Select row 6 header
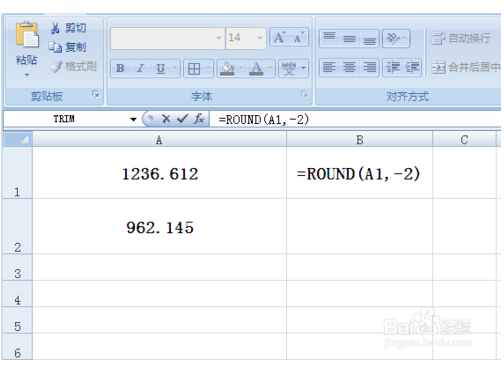Image resolution: width=504 pixels, height=377 pixels. (x=17, y=347)
